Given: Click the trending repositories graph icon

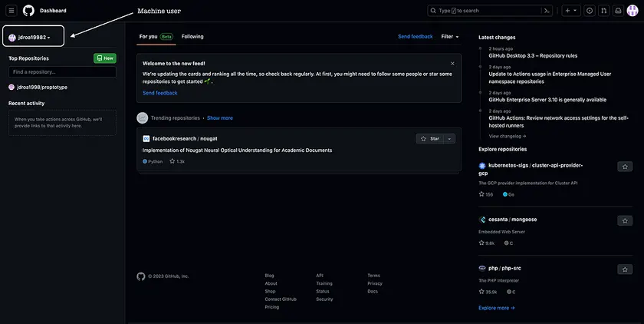Looking at the screenshot, I should click(142, 118).
